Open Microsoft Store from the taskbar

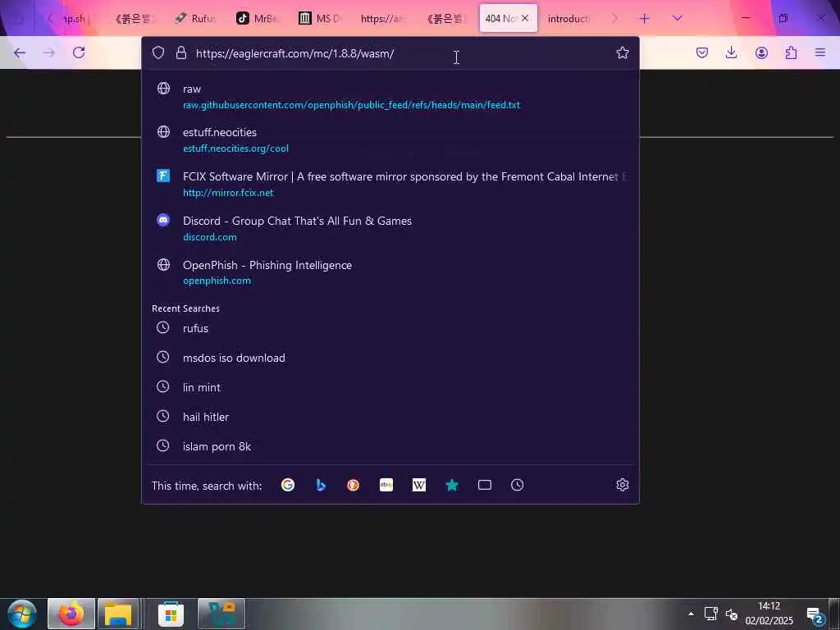(x=171, y=614)
